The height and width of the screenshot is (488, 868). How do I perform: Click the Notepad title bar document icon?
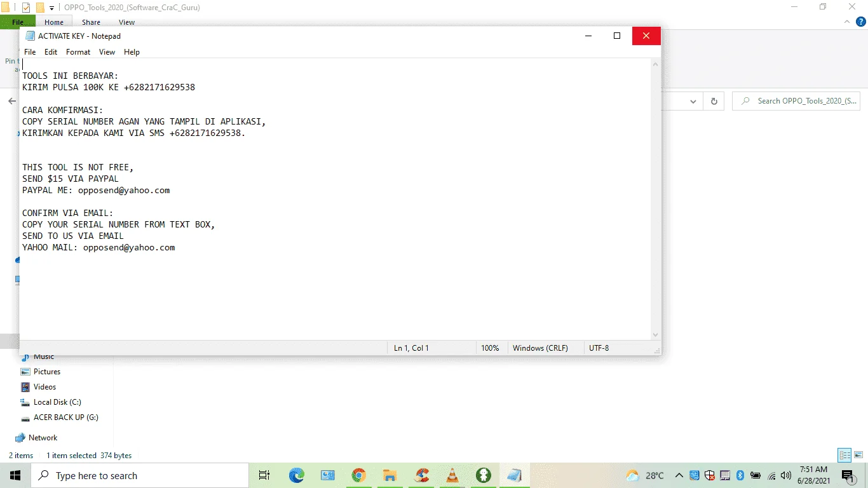point(30,36)
